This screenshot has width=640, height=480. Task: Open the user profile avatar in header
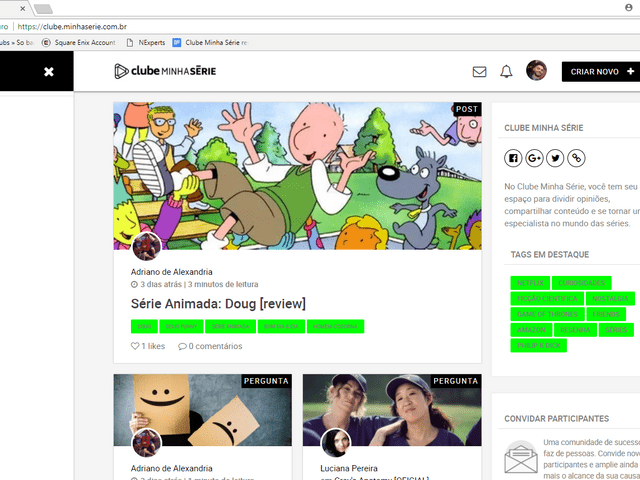(536, 71)
